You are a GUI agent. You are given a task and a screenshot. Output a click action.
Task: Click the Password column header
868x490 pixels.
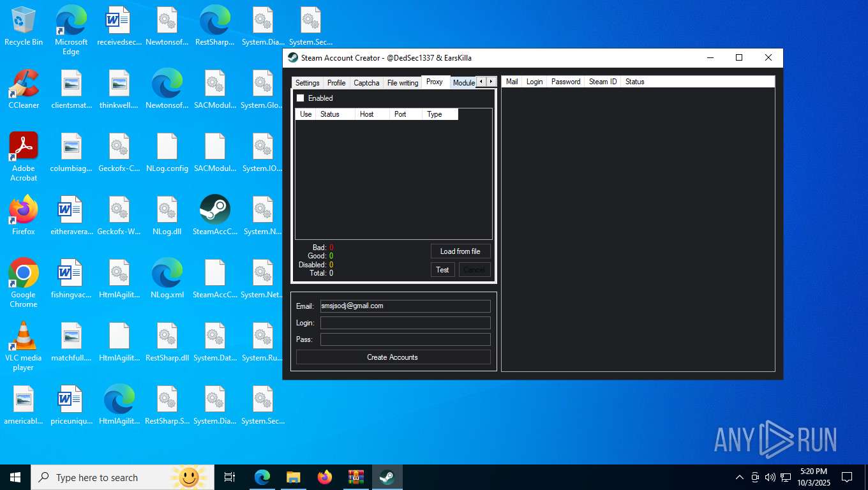(566, 82)
